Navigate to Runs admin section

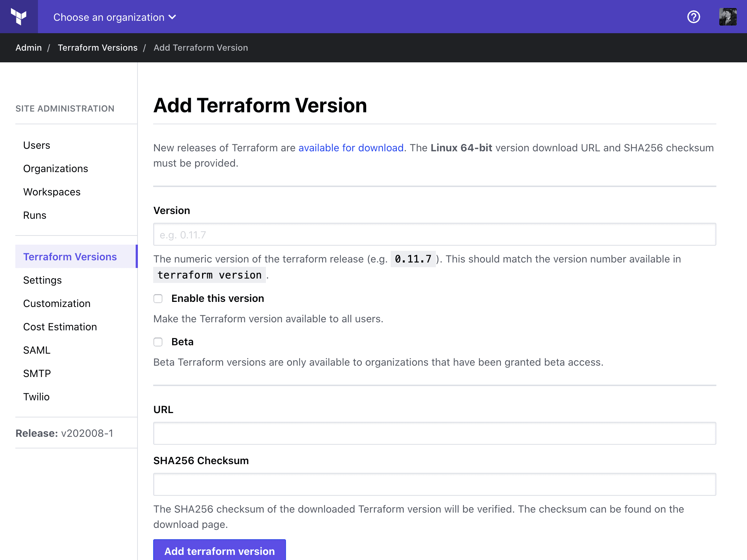pos(34,215)
